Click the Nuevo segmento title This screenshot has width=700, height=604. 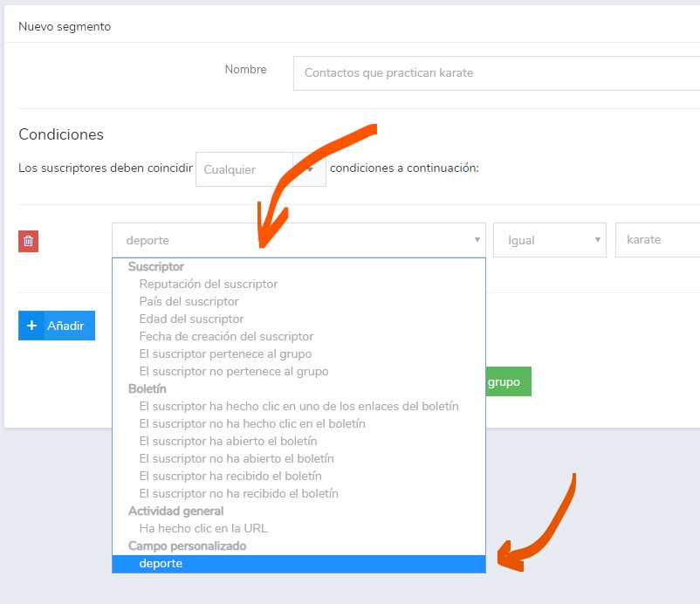pos(65,27)
